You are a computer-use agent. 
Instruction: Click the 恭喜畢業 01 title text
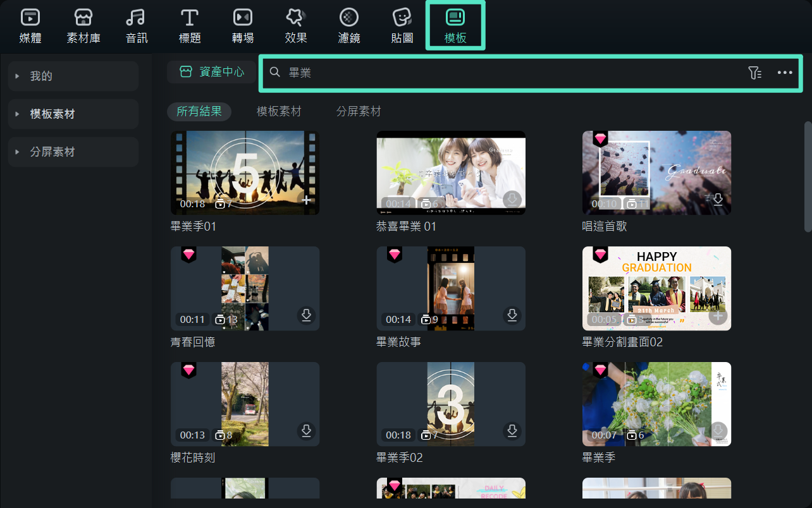coord(406,226)
